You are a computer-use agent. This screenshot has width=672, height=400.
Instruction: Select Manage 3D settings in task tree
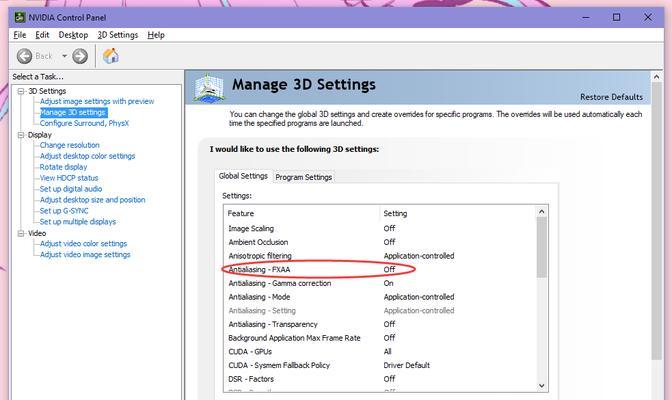[x=73, y=113]
